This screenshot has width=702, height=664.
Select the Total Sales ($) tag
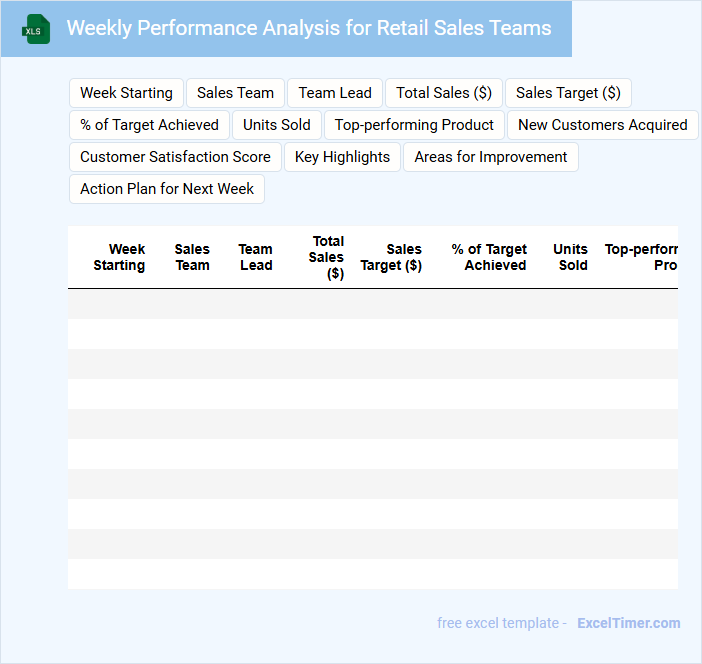tap(444, 93)
